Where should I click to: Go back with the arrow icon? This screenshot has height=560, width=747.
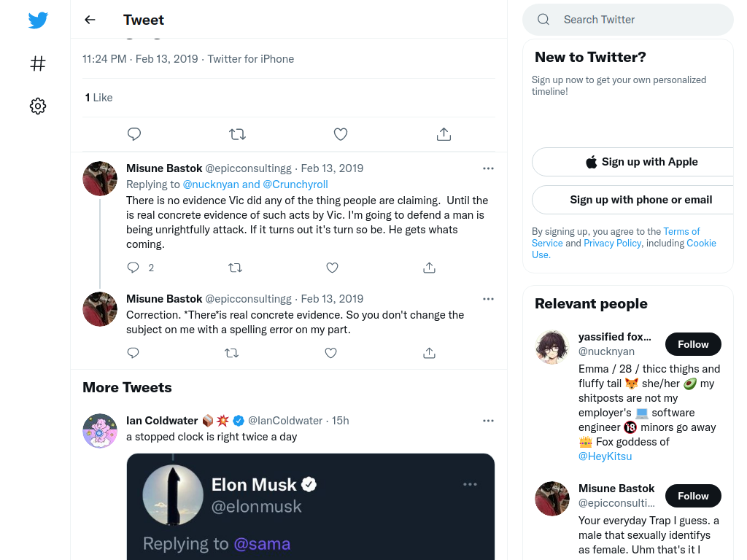(x=90, y=20)
